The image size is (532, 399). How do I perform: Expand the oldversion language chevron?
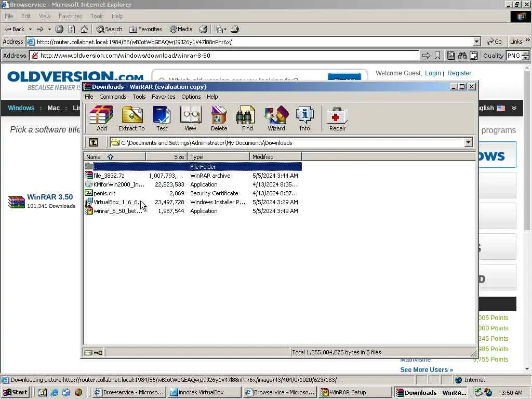pos(514,108)
